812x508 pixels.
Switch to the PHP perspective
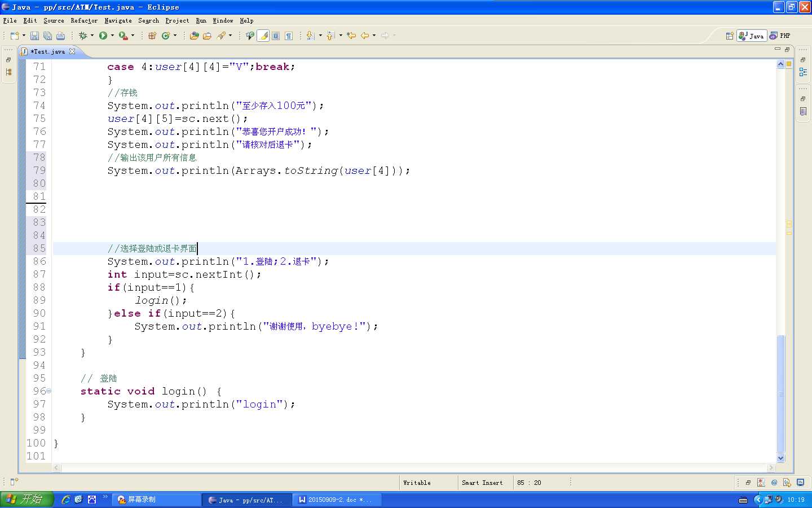click(x=780, y=36)
